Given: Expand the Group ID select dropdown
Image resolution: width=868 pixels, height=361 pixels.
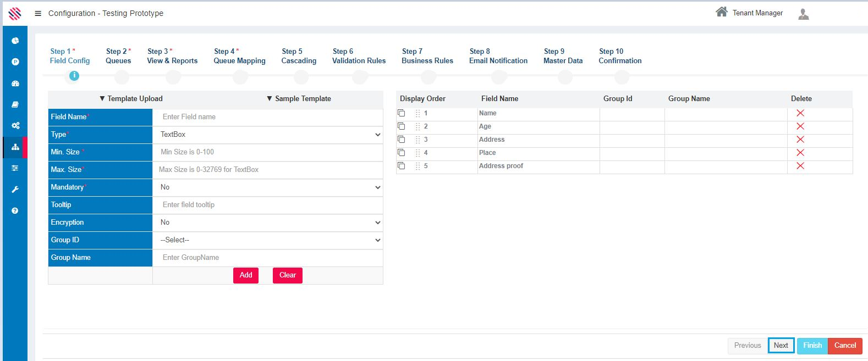Looking at the screenshot, I should pos(267,240).
